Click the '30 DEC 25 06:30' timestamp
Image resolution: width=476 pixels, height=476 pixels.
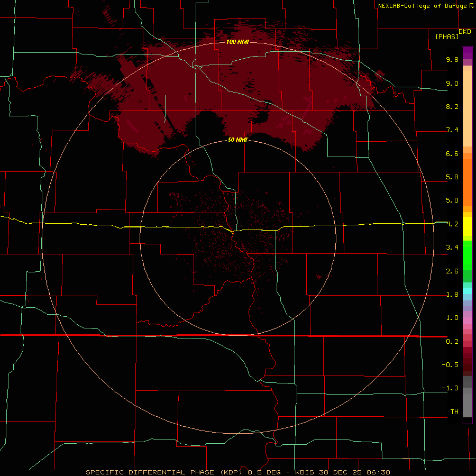354,472
